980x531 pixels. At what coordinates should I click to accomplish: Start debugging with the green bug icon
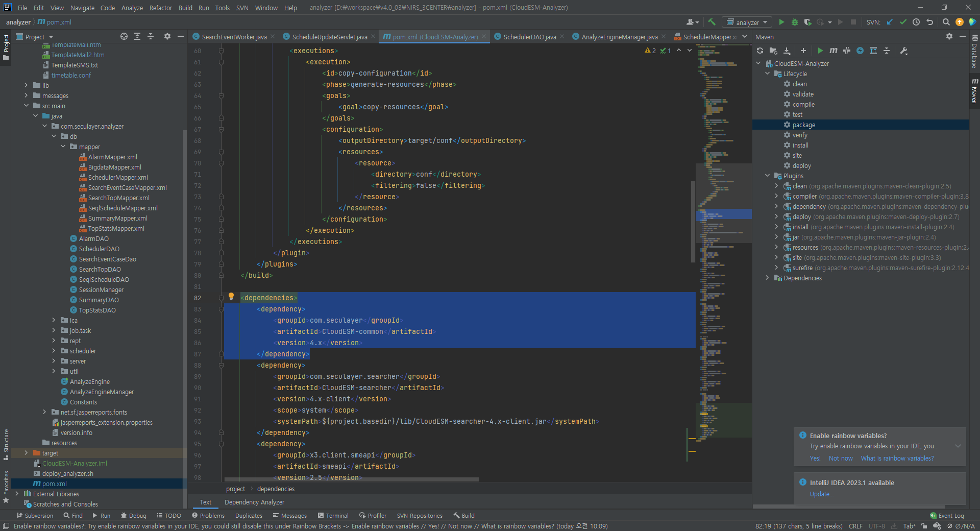tap(795, 22)
